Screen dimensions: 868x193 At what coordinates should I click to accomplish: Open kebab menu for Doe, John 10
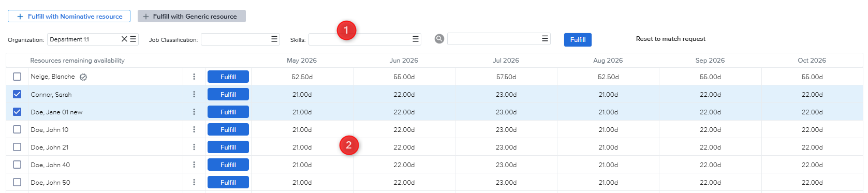[x=194, y=129]
